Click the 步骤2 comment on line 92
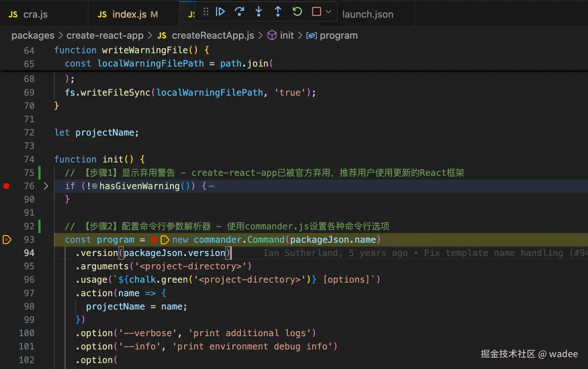 click(227, 226)
